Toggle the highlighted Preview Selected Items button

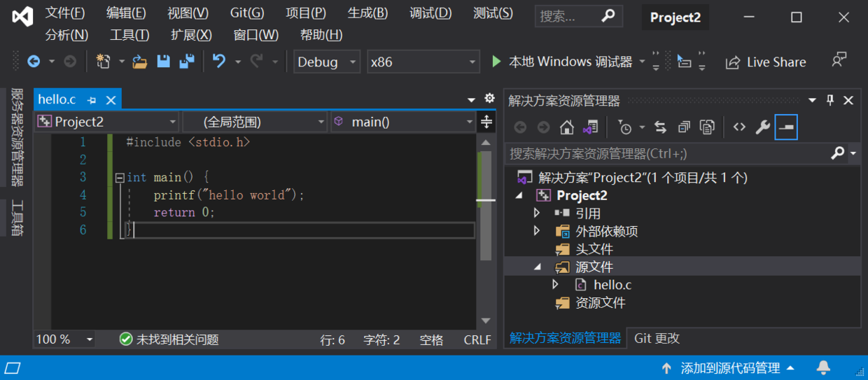(x=786, y=127)
